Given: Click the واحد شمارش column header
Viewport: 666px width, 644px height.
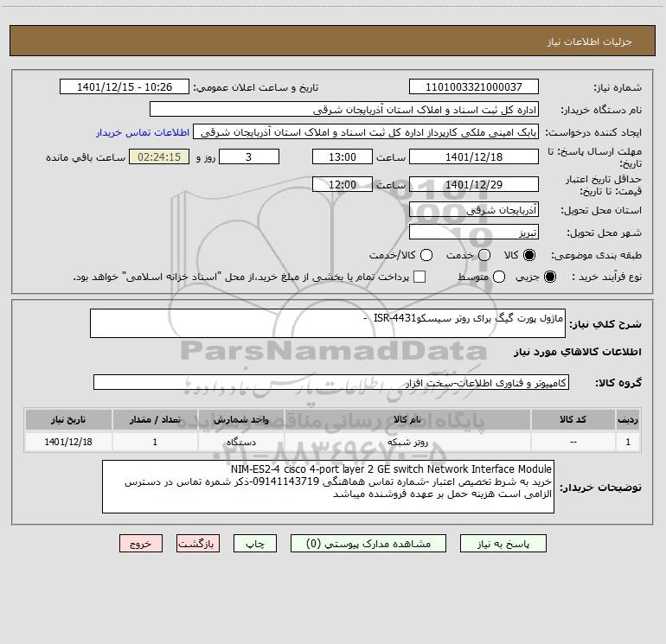Looking at the screenshot, I should coord(240,419).
